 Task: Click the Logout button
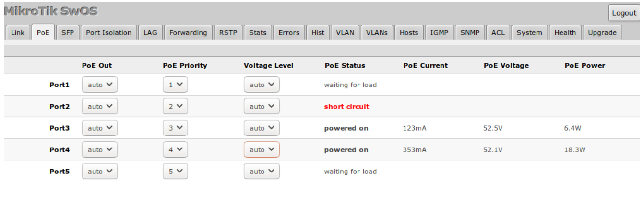point(624,13)
